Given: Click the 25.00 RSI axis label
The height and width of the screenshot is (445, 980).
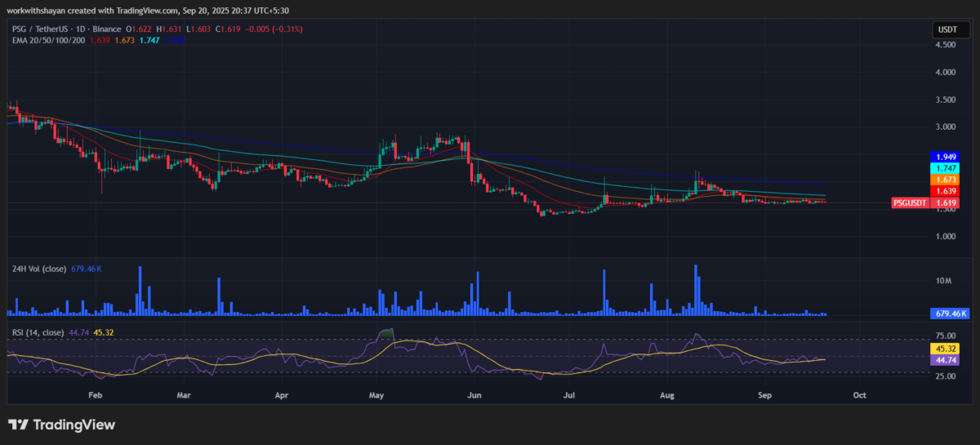Looking at the screenshot, I should [x=946, y=376].
